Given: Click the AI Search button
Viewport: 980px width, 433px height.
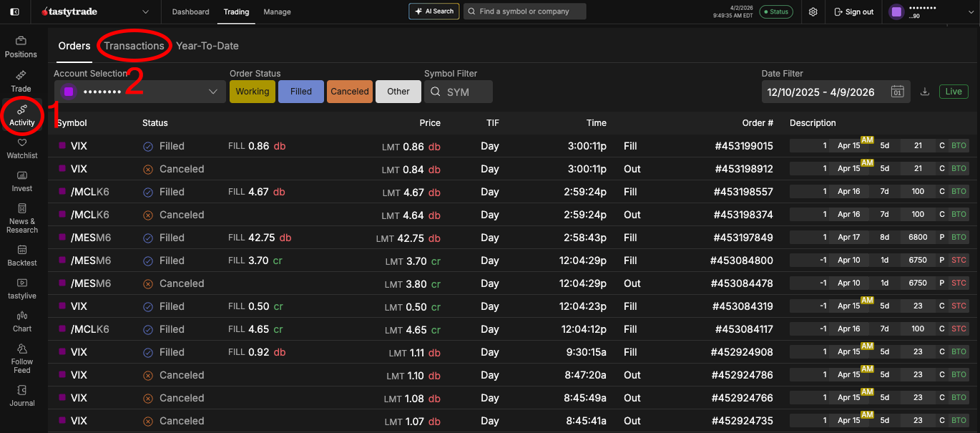Looking at the screenshot, I should 434,11.
